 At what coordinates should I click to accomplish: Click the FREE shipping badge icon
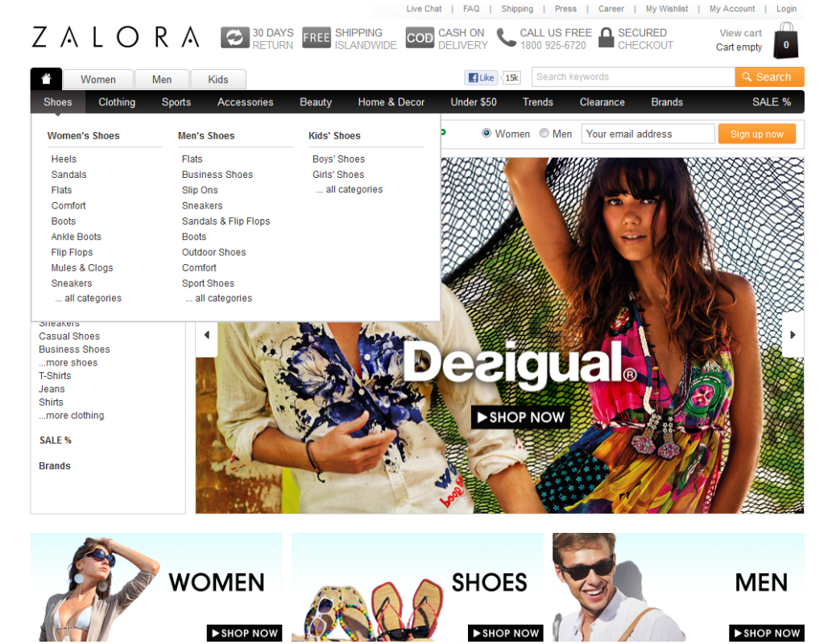point(317,38)
